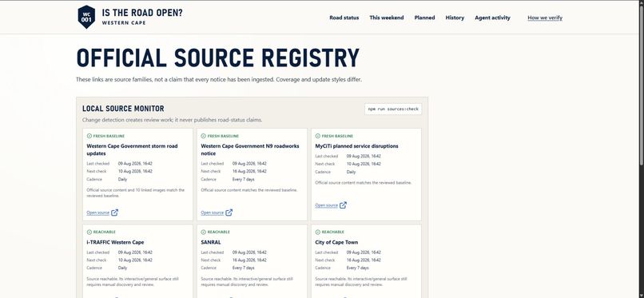Click 'MyCiTi planned service disruptions' title
The width and height of the screenshot is (644, 298).
click(x=356, y=146)
